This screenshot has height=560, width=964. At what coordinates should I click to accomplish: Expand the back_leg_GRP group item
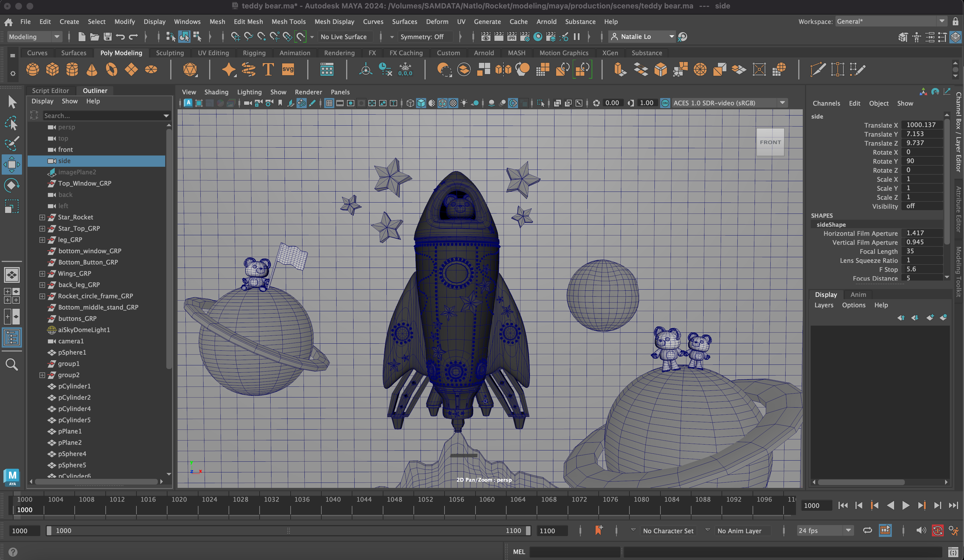point(41,285)
